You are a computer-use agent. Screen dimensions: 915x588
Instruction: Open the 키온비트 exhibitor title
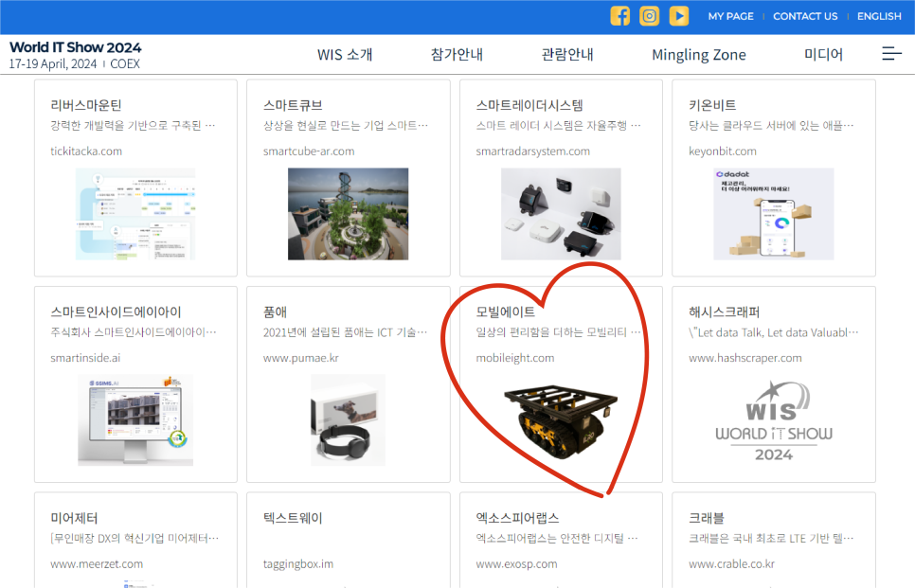click(x=712, y=105)
